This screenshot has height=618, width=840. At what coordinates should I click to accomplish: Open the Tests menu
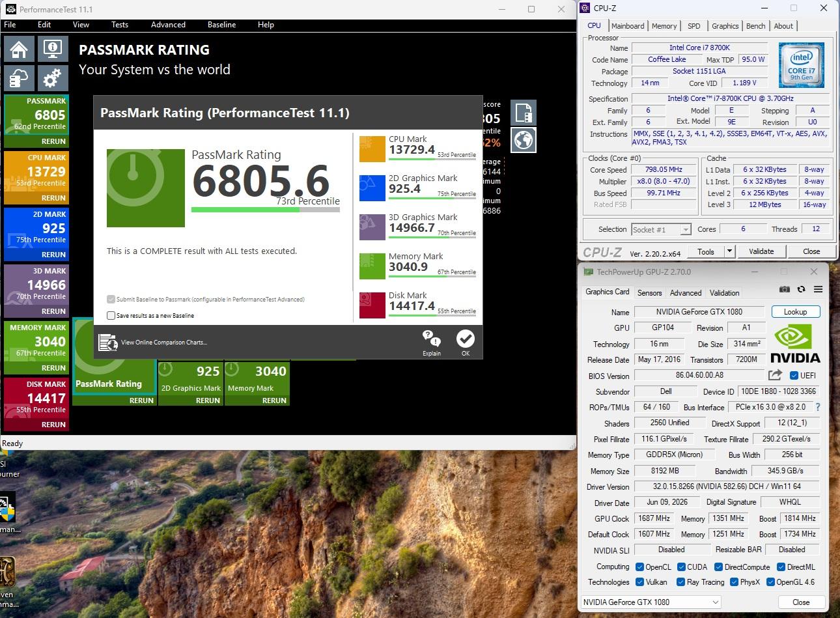click(120, 25)
